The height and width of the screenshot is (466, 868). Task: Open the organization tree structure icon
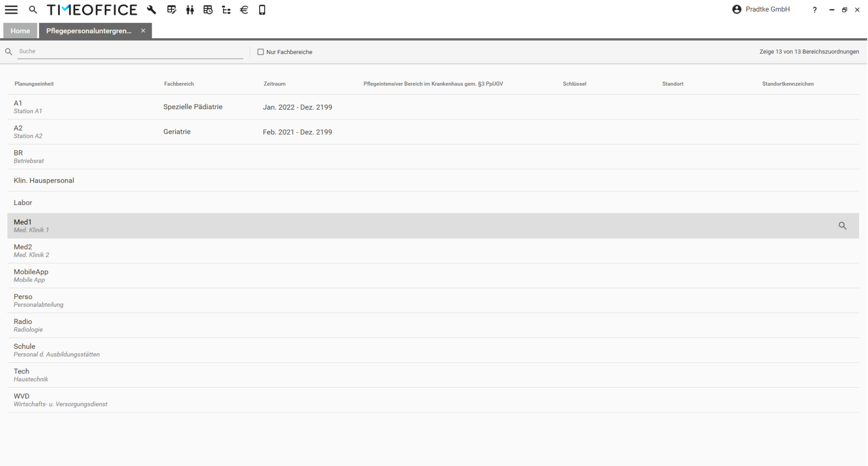(226, 10)
